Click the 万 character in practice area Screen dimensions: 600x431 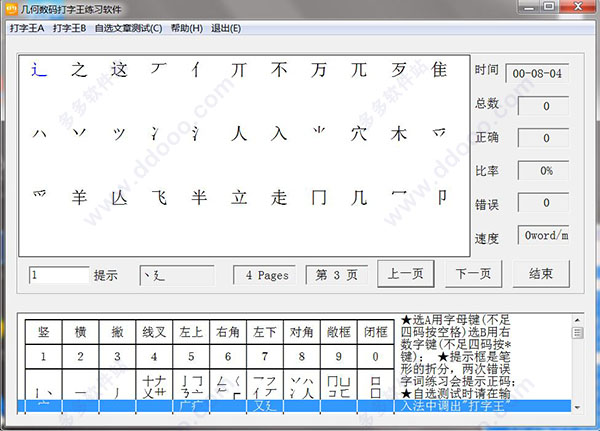319,70
